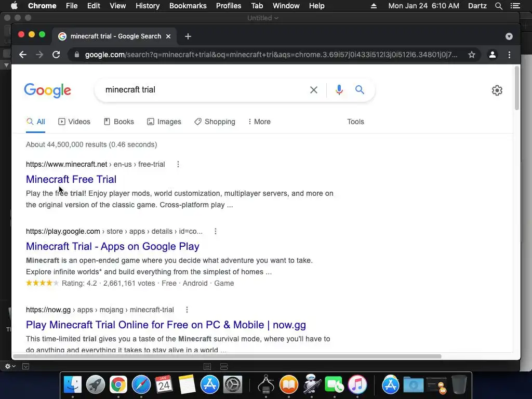
Task: Clear the search box with the X
Action: tap(314, 90)
